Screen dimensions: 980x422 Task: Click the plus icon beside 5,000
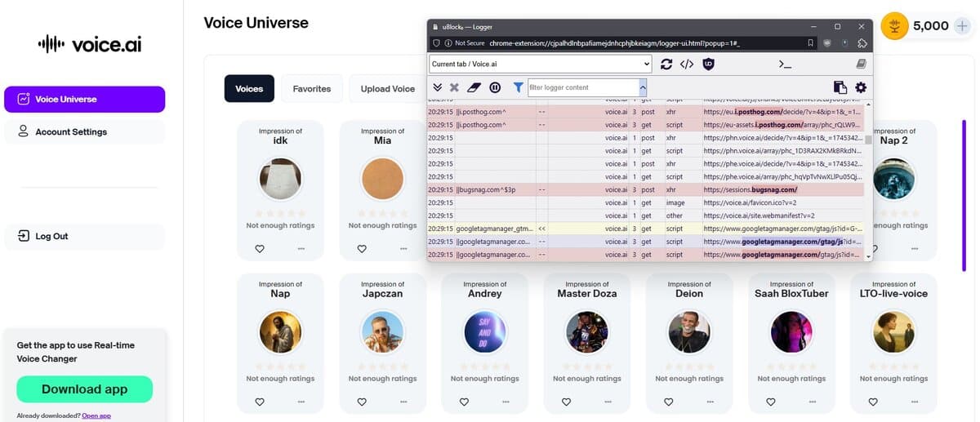[962, 25]
